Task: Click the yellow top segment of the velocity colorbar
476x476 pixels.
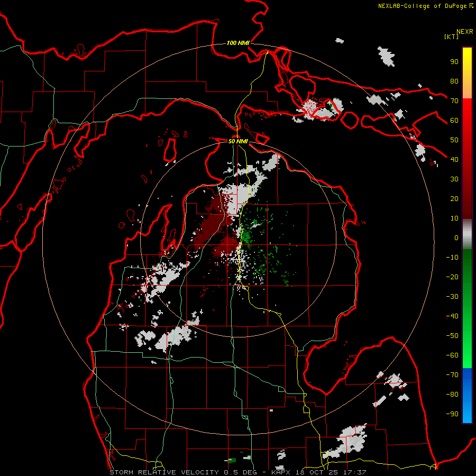Action: 467,73
